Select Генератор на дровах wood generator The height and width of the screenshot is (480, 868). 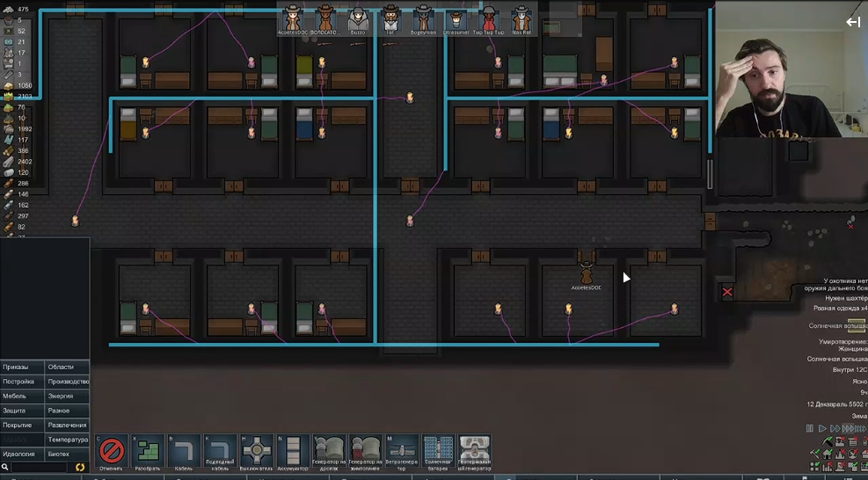point(329,451)
